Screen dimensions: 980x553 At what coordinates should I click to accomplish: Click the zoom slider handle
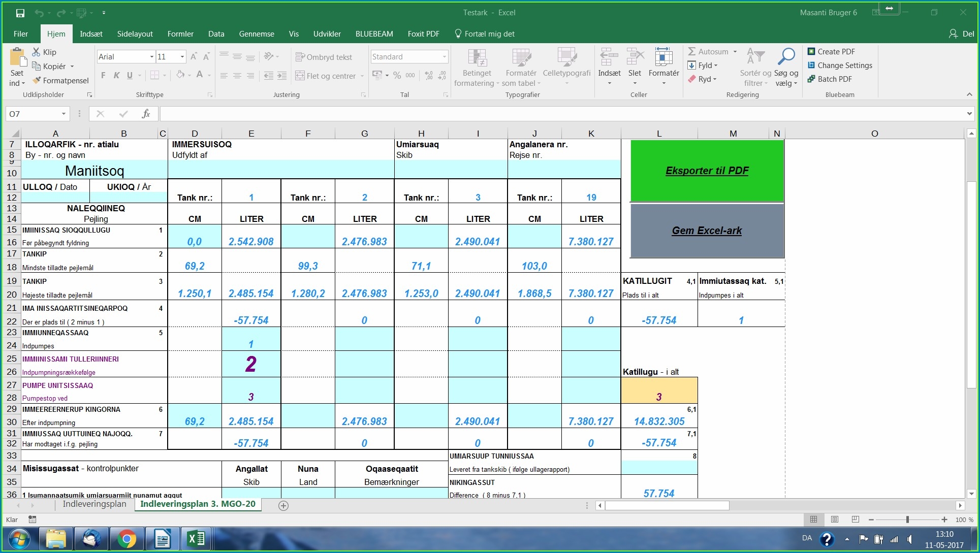907,519
